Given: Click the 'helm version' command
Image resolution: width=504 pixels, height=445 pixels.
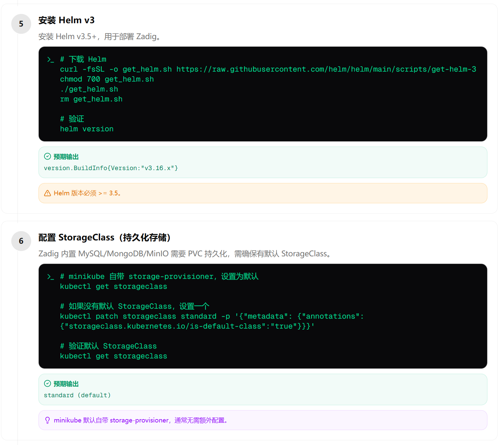Looking at the screenshot, I should click(87, 129).
